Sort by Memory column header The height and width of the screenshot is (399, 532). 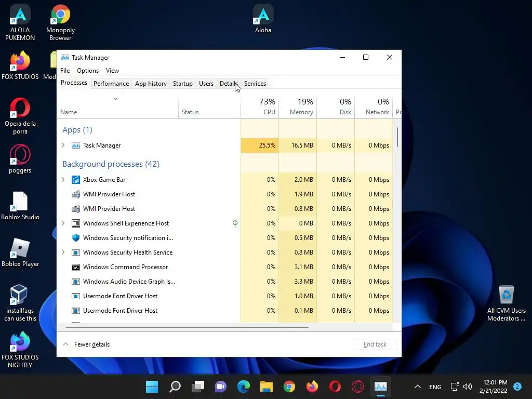click(298, 107)
